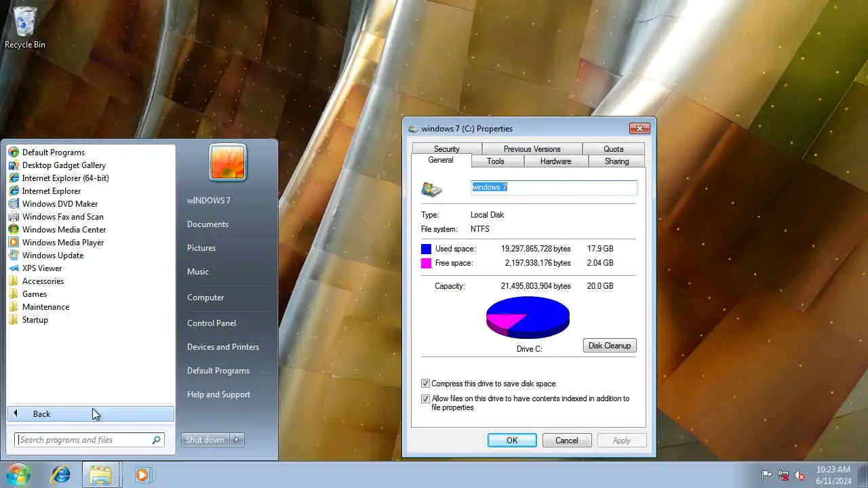Open Documents from the Start menu

pyautogui.click(x=208, y=224)
